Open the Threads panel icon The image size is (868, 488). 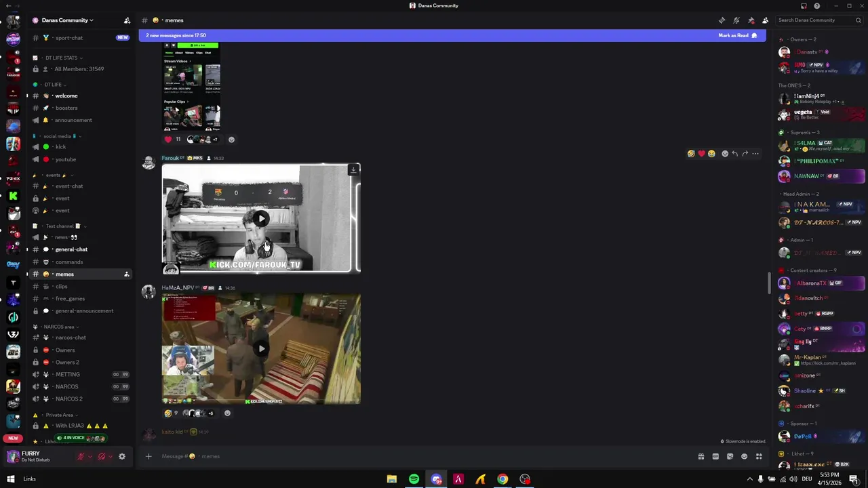click(x=722, y=20)
